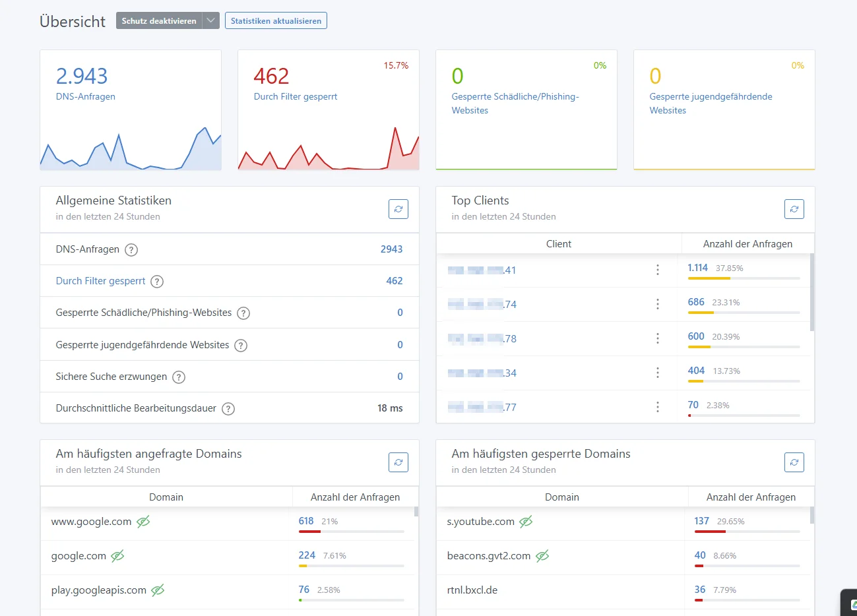Click Anzahl der Anfragen header in Top Clients
This screenshot has height=616, width=857.
(747, 243)
